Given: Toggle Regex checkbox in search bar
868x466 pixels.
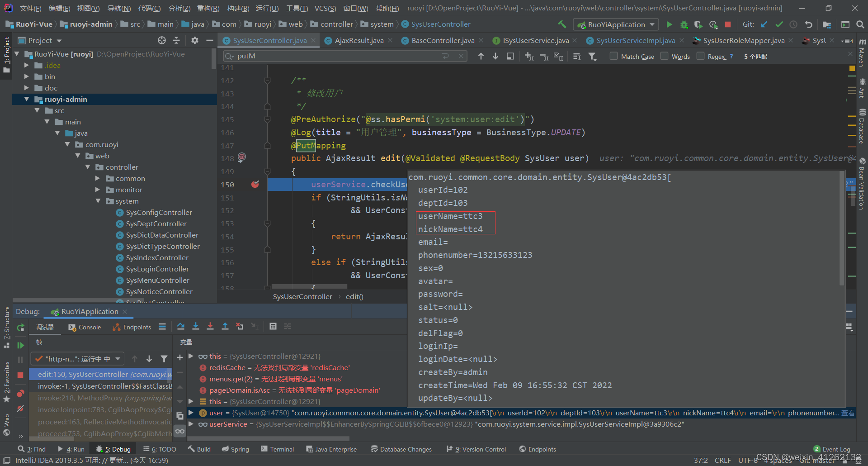Looking at the screenshot, I should click(700, 56).
